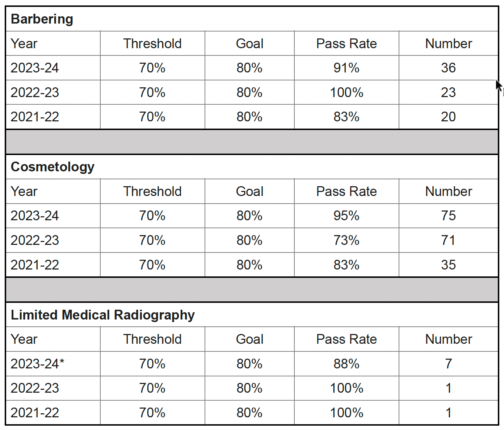This screenshot has width=504, height=430.
Task: Select Barbering 2022-23 number cell showing 23
Action: 448,92
